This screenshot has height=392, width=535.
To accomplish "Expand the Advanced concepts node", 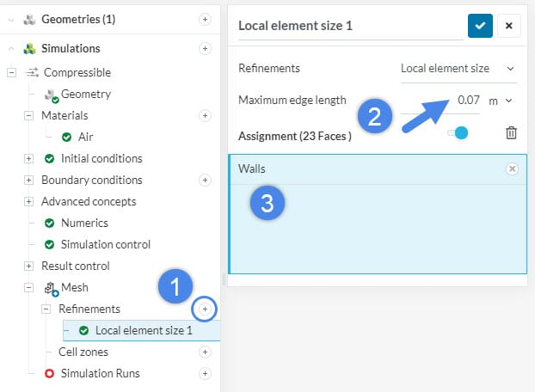I will coord(28,202).
